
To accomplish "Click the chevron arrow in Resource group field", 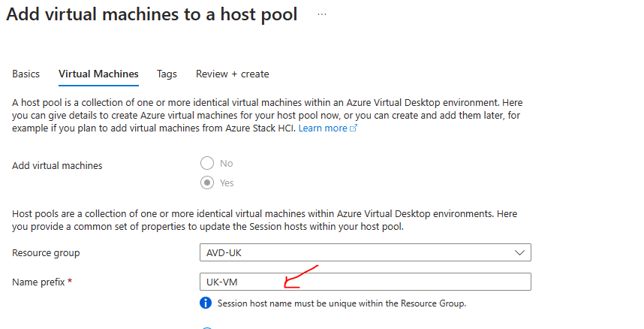I will coord(519,253).
